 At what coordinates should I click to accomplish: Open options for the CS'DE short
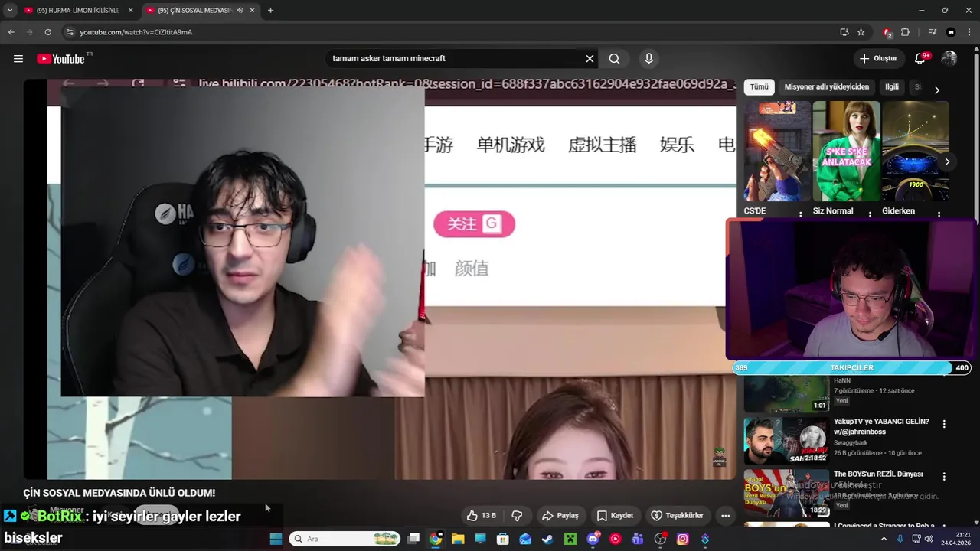[x=801, y=213]
